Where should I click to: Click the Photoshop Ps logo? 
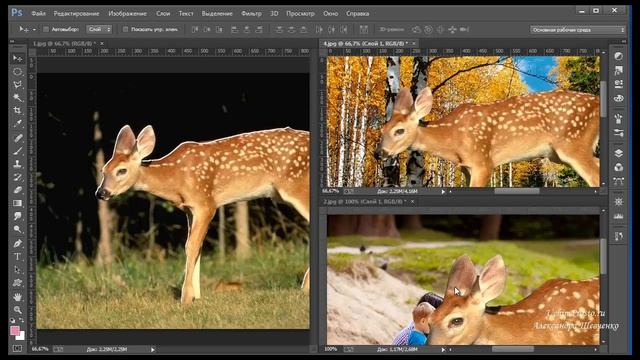coord(17,13)
